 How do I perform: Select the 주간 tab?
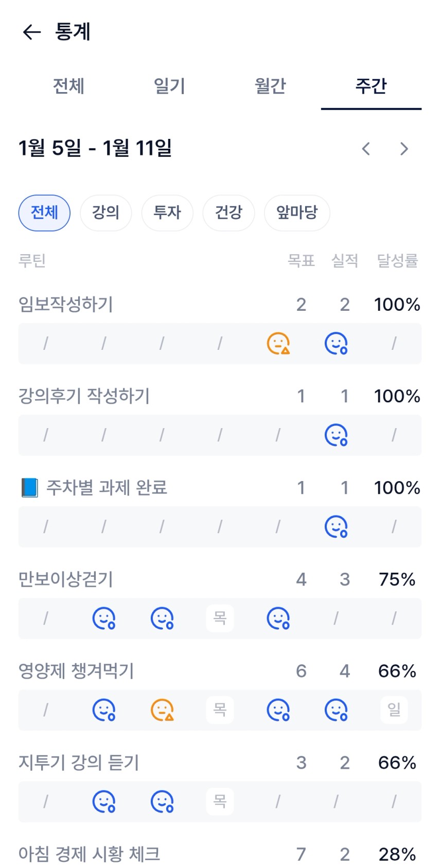pyautogui.click(x=371, y=86)
